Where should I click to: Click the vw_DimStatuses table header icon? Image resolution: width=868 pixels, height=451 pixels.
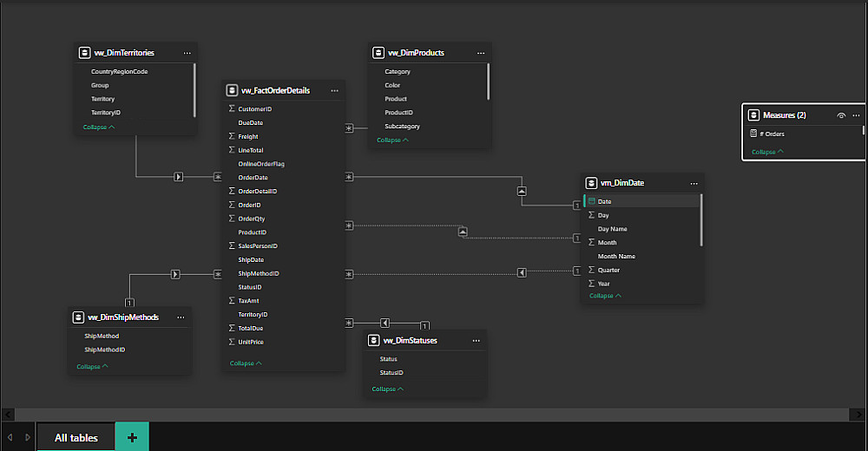click(x=374, y=341)
